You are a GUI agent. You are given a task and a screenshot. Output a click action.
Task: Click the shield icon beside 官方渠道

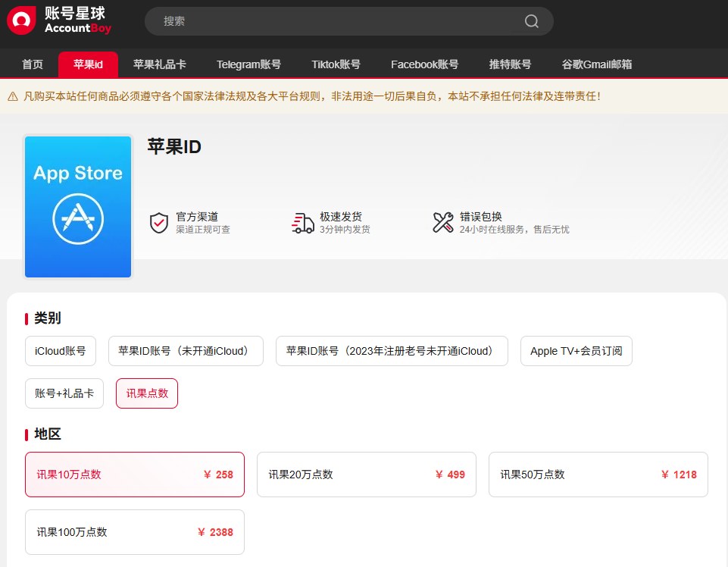coord(159,223)
